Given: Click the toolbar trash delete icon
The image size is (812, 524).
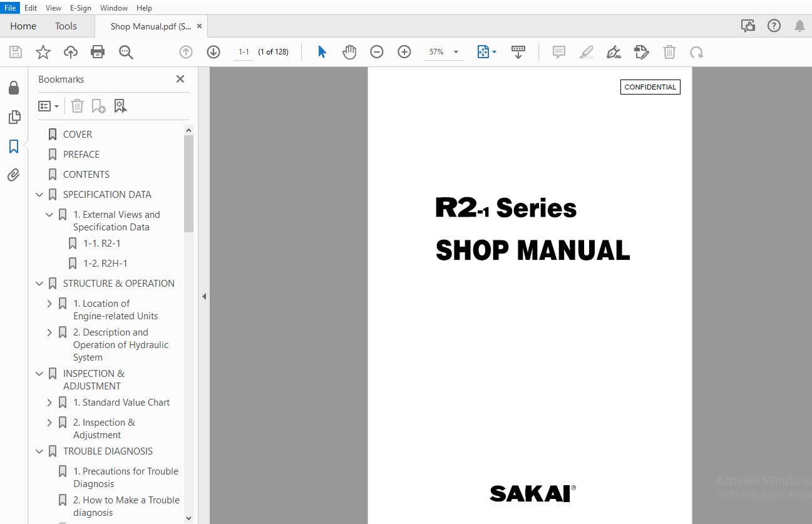Looking at the screenshot, I should pos(669,52).
